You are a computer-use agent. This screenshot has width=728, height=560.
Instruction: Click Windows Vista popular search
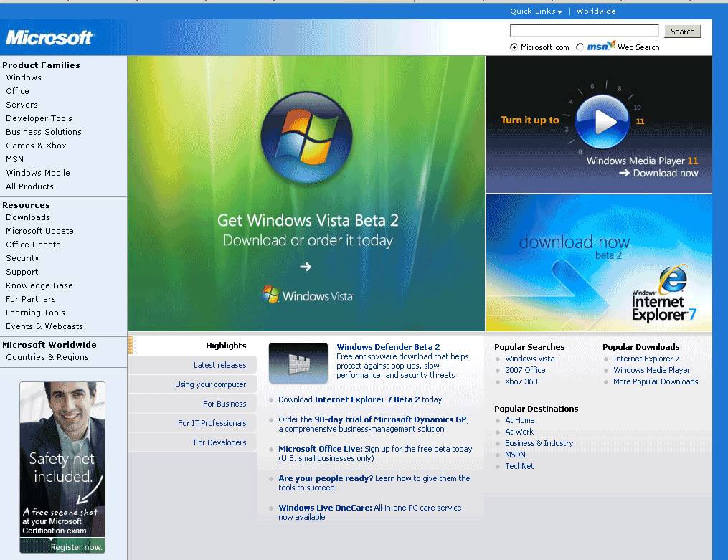click(x=530, y=359)
